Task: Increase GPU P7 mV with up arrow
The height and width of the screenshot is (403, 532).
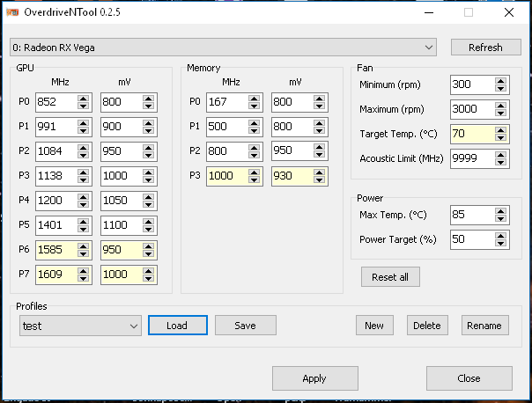Action: [148, 270]
